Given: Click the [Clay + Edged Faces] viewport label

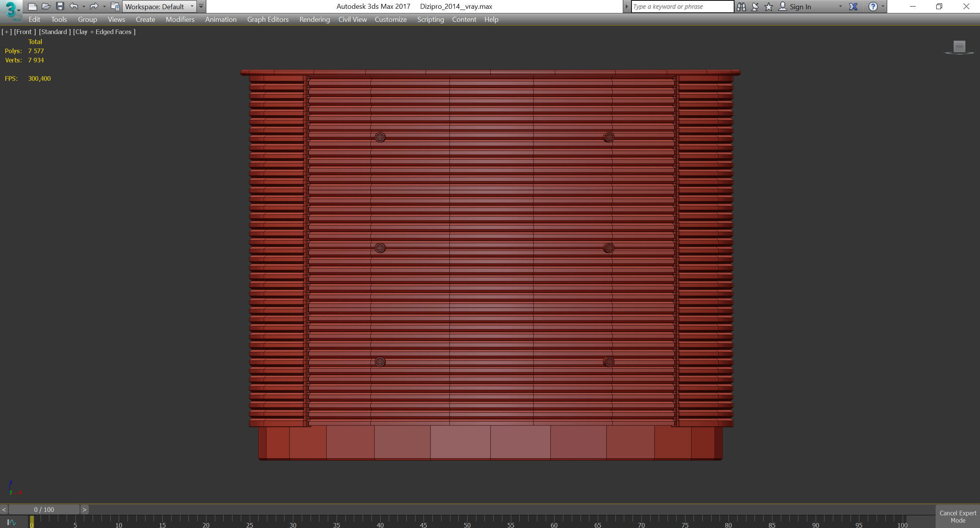Looking at the screenshot, I should 104,32.
